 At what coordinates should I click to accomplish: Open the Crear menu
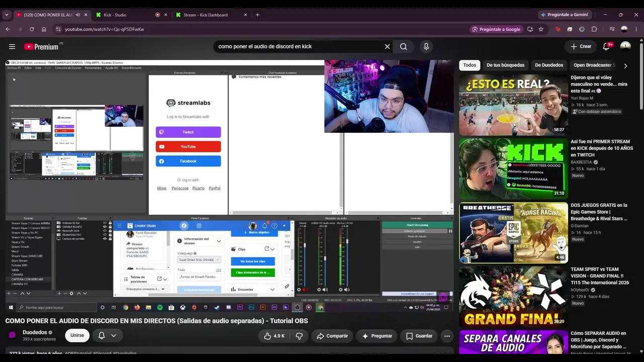(581, 47)
